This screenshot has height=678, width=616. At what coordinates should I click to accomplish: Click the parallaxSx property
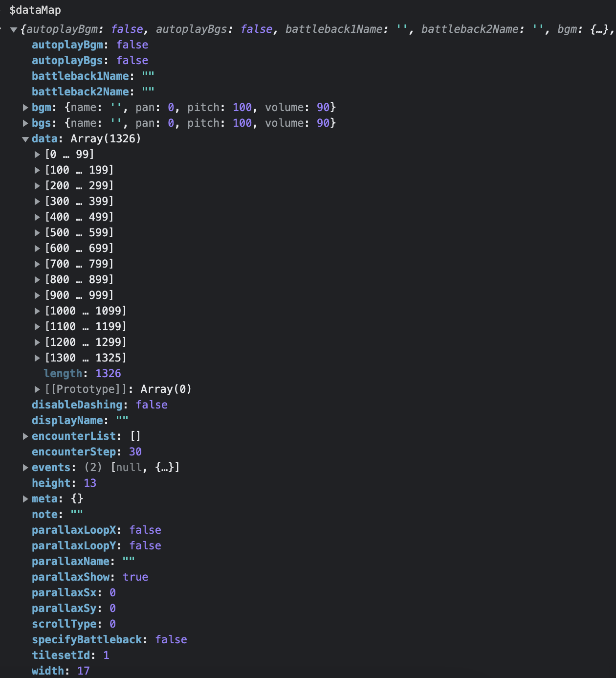(64, 593)
